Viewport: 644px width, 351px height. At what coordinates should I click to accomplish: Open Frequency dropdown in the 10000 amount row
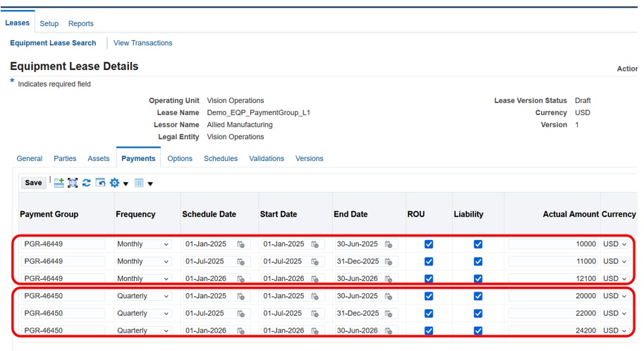coord(143,244)
